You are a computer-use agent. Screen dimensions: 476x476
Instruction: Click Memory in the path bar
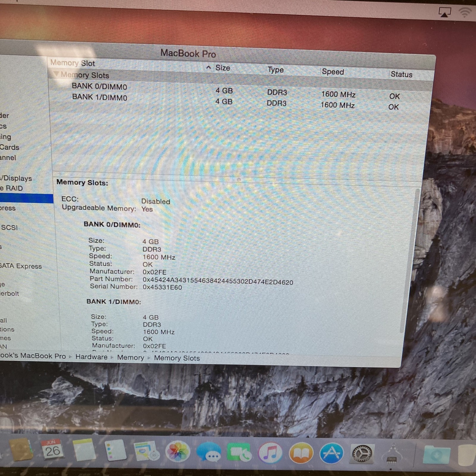pos(131,357)
